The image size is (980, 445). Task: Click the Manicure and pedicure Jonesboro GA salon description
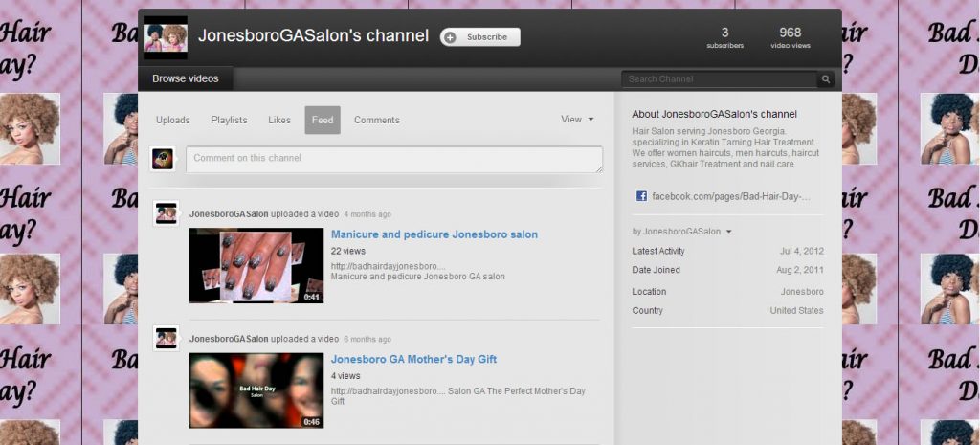[x=417, y=277]
